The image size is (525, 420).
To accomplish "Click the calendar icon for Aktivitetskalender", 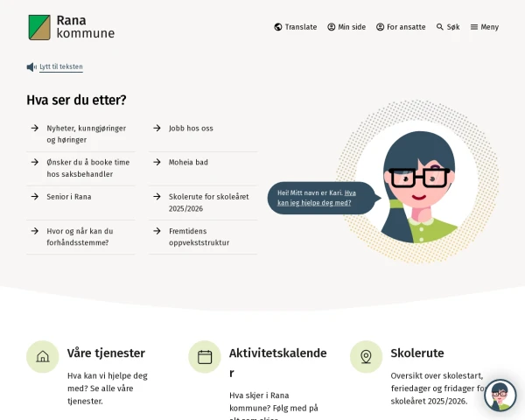I will tap(205, 357).
